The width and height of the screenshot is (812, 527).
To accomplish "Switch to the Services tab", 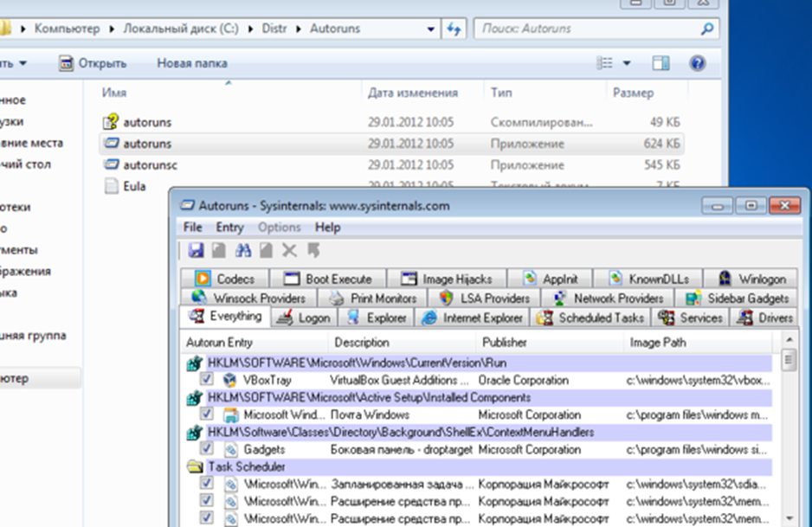I will click(690, 318).
